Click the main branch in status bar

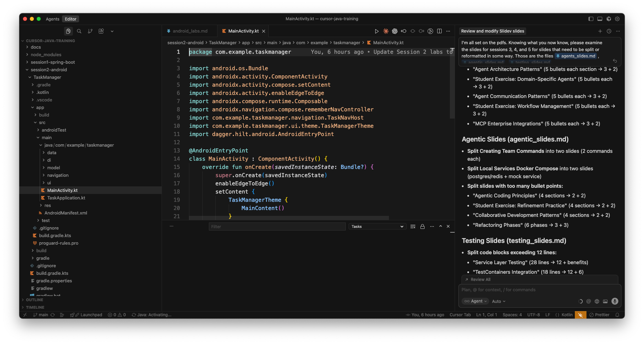tap(41, 315)
